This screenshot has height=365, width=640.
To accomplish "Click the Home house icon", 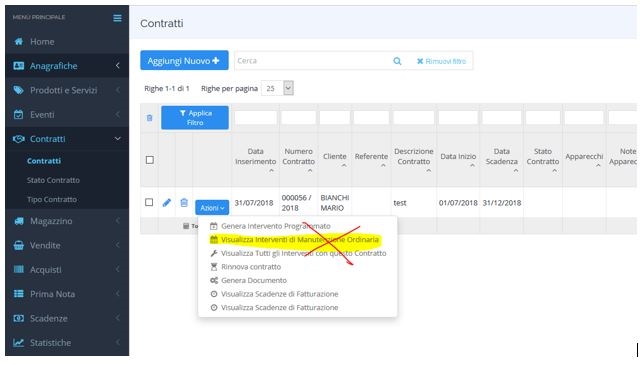I will tap(18, 41).
